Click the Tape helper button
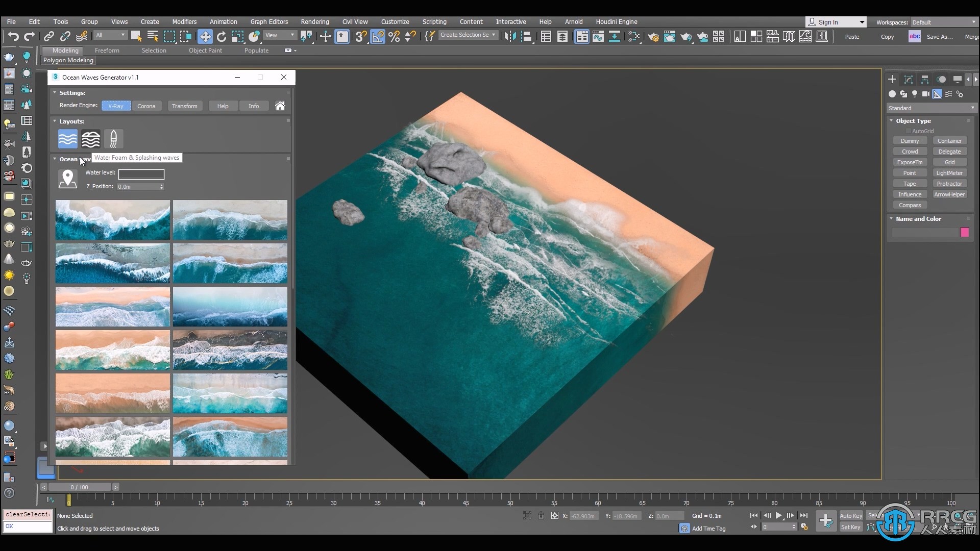This screenshot has width=980, height=551. [x=910, y=184]
